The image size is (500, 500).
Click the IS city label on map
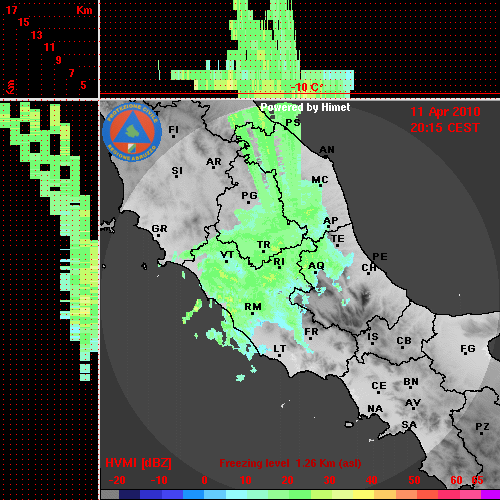coord(373,337)
